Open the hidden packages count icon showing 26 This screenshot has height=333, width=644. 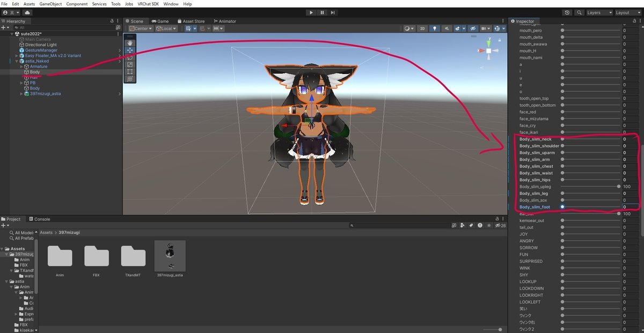(501, 226)
